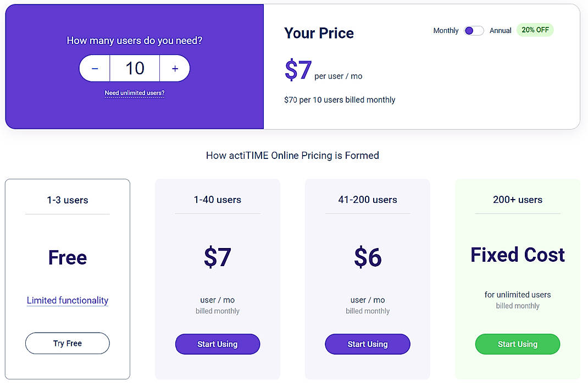Viewport: 588px width, 386px height.
Task: Click the Your Price heading
Action: [319, 33]
